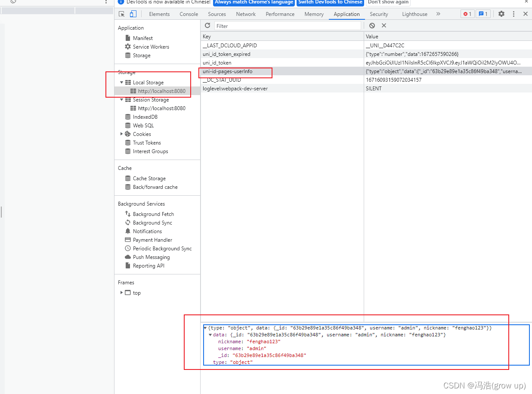532x394 pixels.
Task: Switch to the Console tab
Action: [189, 14]
